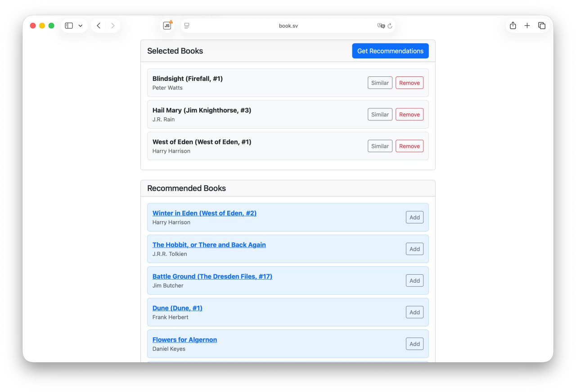
Task: Open the JS extension icon
Action: pyautogui.click(x=167, y=26)
